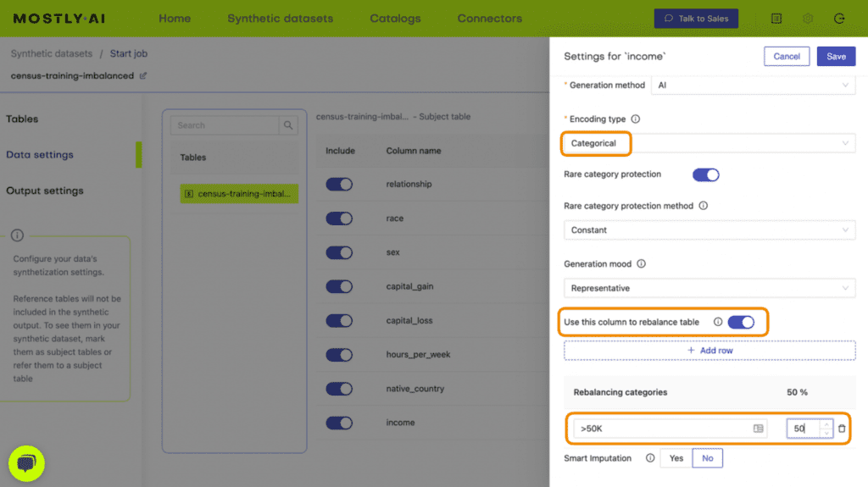Open the Encoding type info icon
Viewport: 868px width, 487px height.
tap(636, 119)
